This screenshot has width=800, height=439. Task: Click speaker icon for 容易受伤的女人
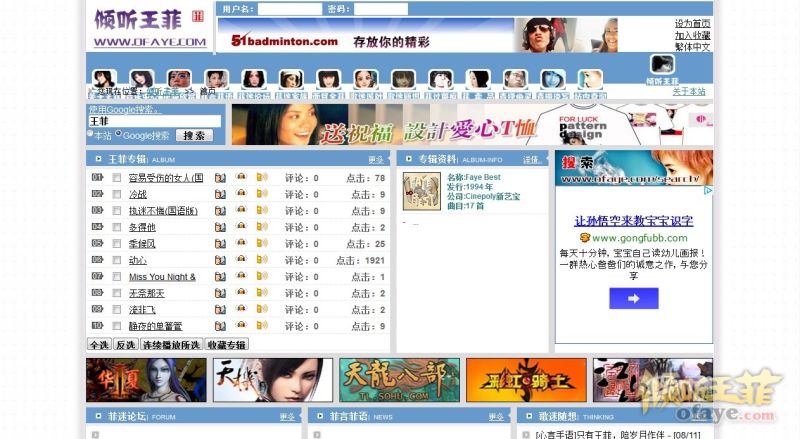(262, 178)
